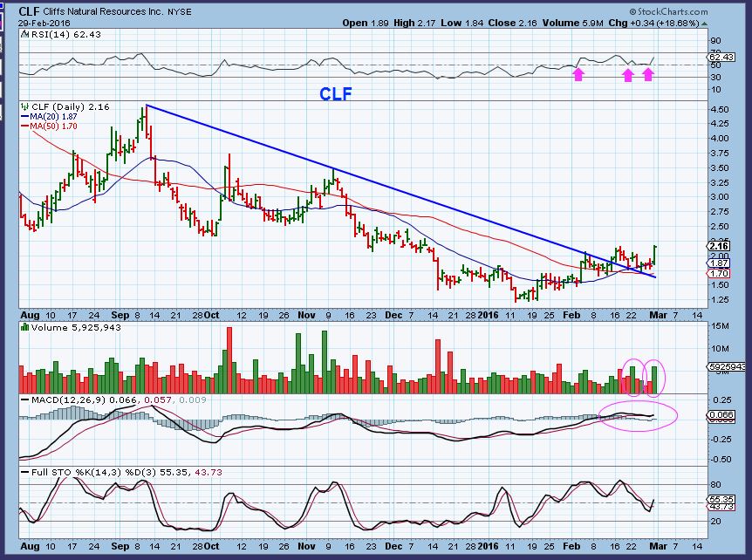Click the 0.057 signal value in MACD label
752x560 pixels.
tap(159, 400)
